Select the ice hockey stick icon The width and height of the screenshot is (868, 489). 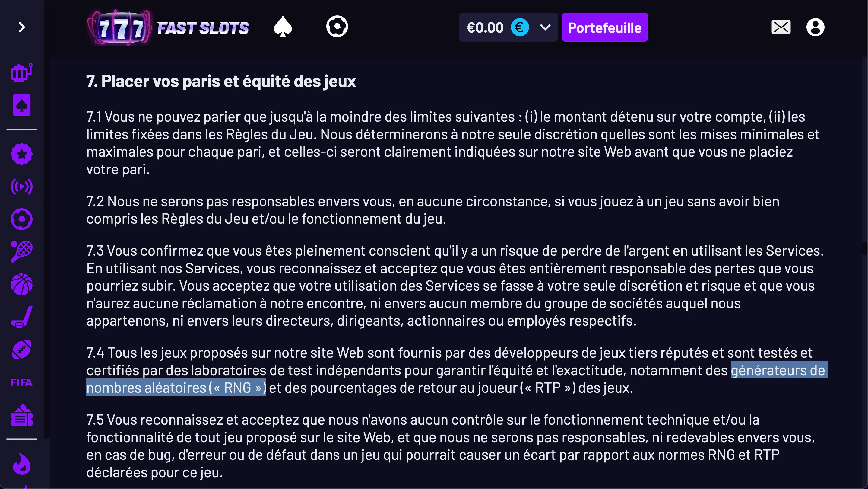coord(22,317)
